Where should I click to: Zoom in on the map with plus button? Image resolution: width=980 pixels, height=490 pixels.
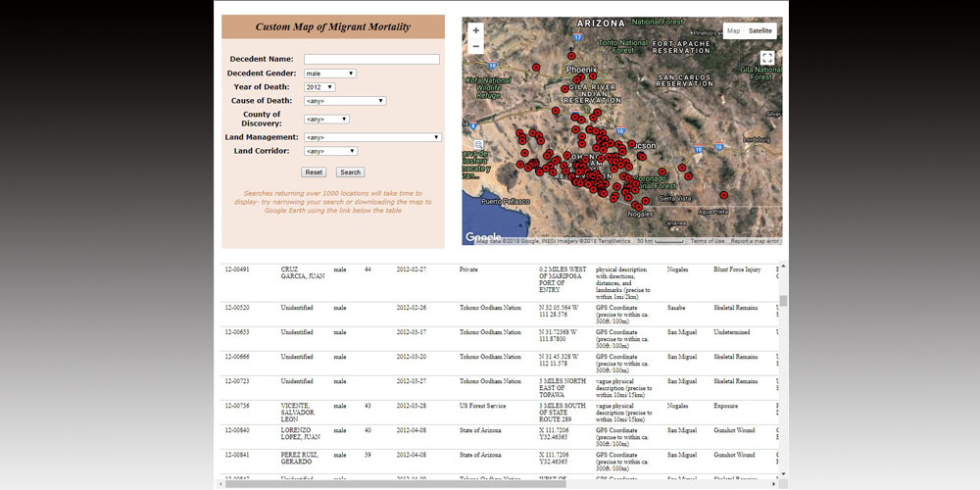pyautogui.click(x=475, y=30)
